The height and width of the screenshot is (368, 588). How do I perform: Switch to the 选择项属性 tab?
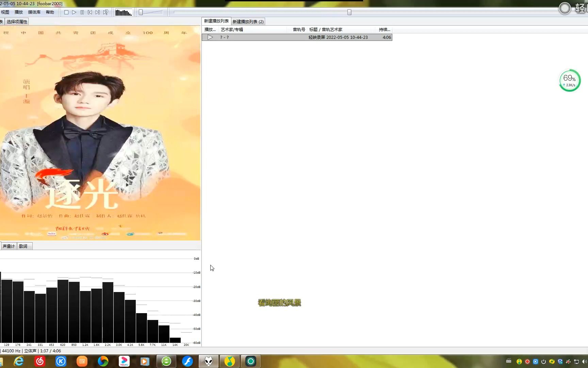pyautogui.click(x=17, y=21)
